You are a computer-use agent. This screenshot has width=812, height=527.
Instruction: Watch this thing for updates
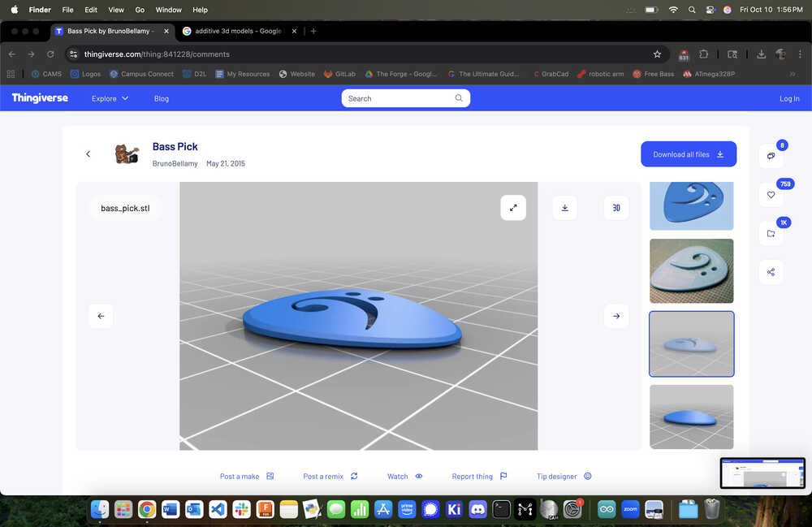404,477
